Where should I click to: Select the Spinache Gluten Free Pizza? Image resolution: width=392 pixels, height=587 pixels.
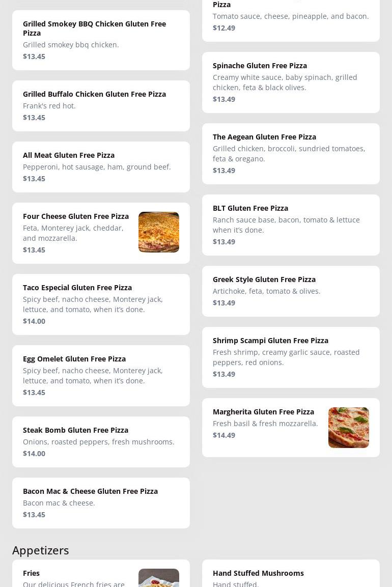[x=260, y=66]
